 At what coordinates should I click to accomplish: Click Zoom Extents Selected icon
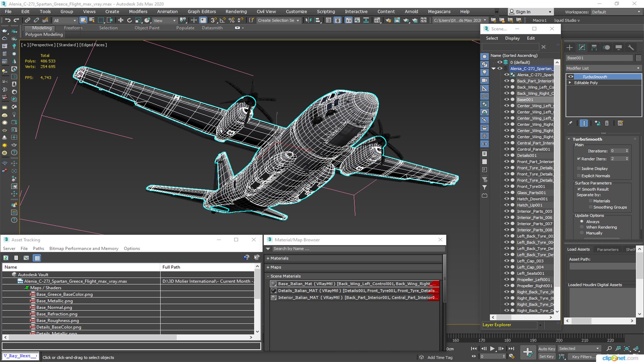pos(627,349)
